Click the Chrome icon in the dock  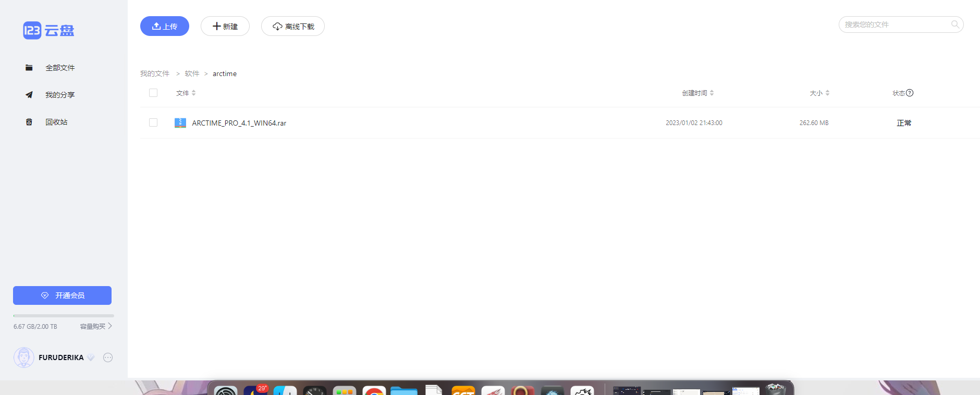click(x=374, y=390)
